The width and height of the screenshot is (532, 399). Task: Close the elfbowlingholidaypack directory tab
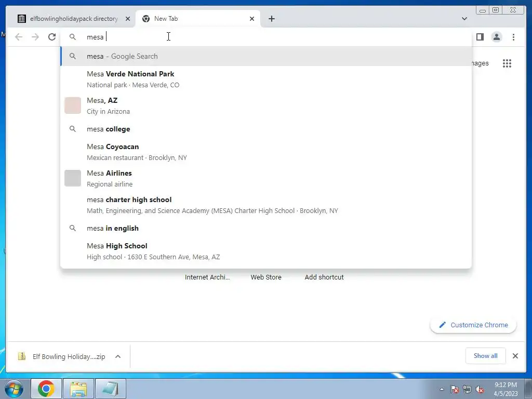pos(128,19)
